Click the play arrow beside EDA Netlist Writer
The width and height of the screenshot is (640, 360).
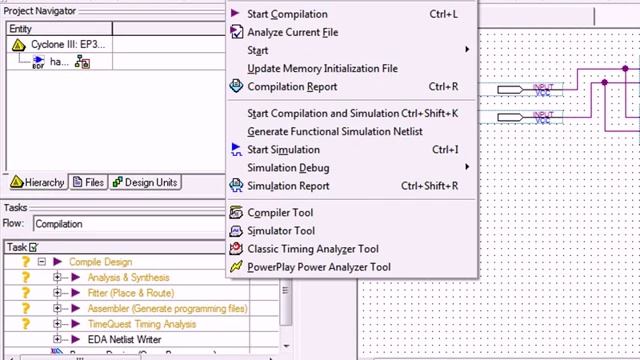point(76,339)
